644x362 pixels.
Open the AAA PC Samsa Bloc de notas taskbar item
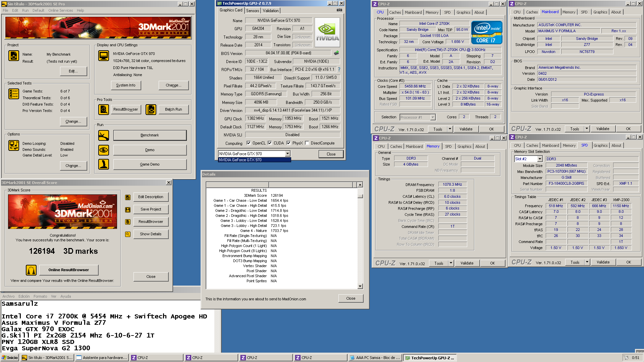pos(375,358)
